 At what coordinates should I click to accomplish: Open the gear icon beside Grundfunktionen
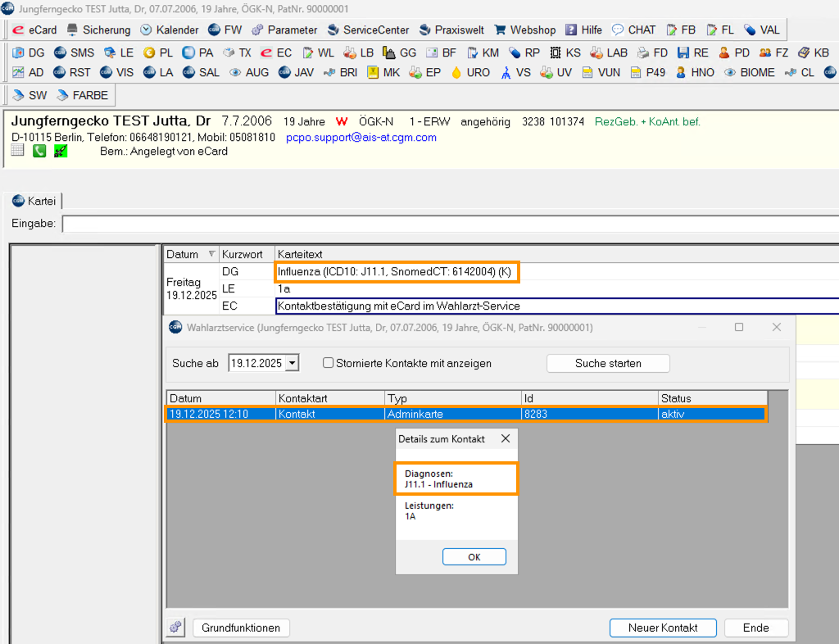(176, 628)
